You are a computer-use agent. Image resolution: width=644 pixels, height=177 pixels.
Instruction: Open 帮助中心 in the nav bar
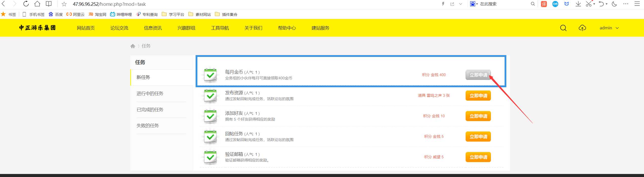[287, 28]
